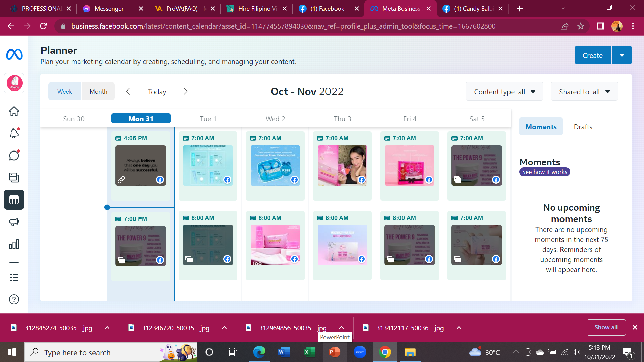The height and width of the screenshot is (362, 644).
Task: Expand Shared to: all dropdown
Action: [584, 92]
